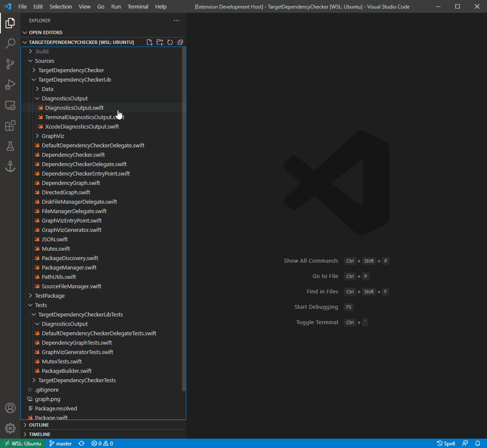The image size is (487, 448).
Task: Open the Terminal menu
Action: point(138,6)
